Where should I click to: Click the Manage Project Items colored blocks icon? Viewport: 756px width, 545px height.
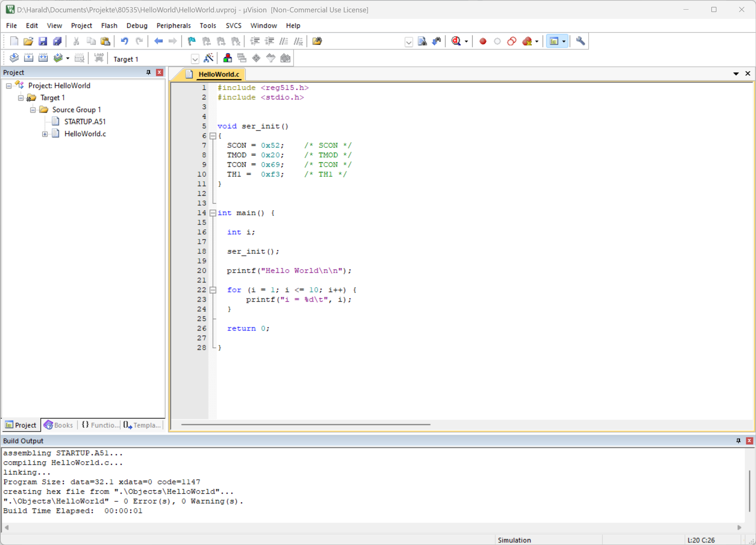[x=227, y=58]
